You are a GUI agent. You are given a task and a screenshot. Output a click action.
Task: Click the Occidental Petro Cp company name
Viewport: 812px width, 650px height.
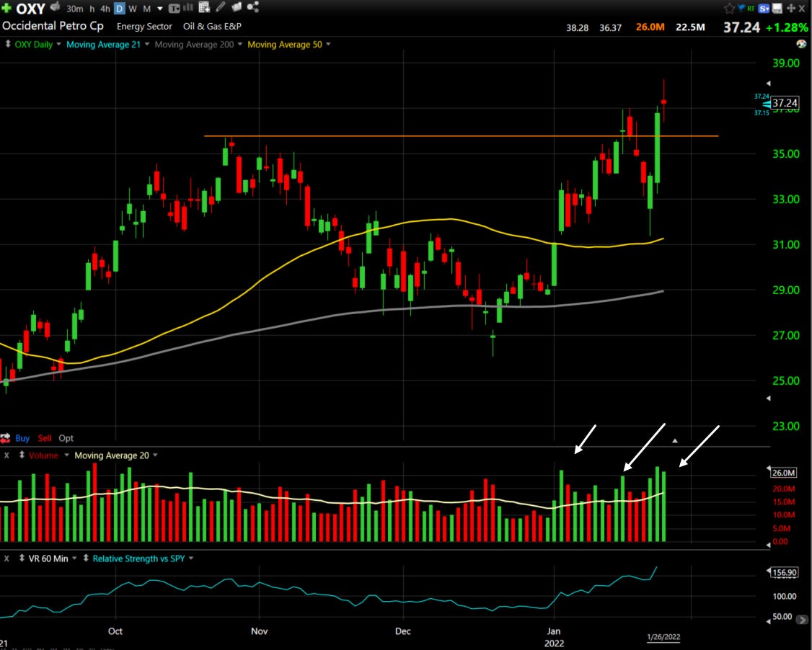tap(53, 26)
